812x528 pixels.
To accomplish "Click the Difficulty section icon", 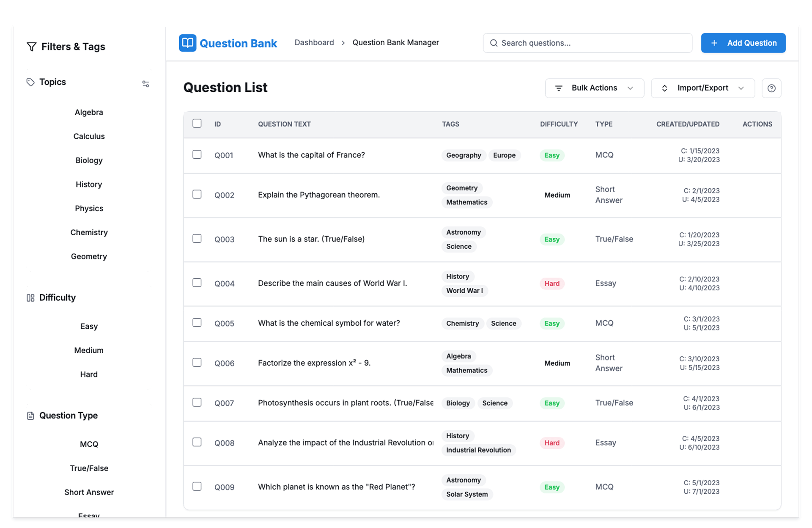I will (x=30, y=298).
